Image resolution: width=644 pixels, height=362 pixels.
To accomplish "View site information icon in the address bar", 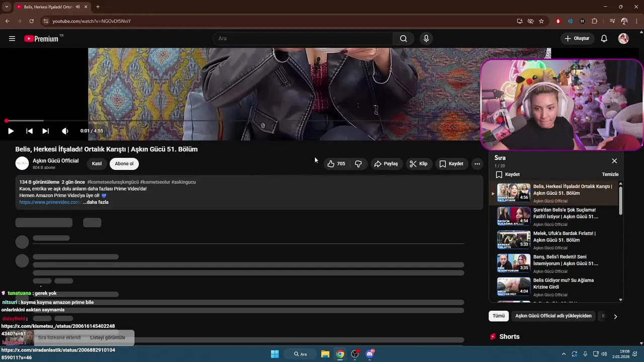I will 45,21.
